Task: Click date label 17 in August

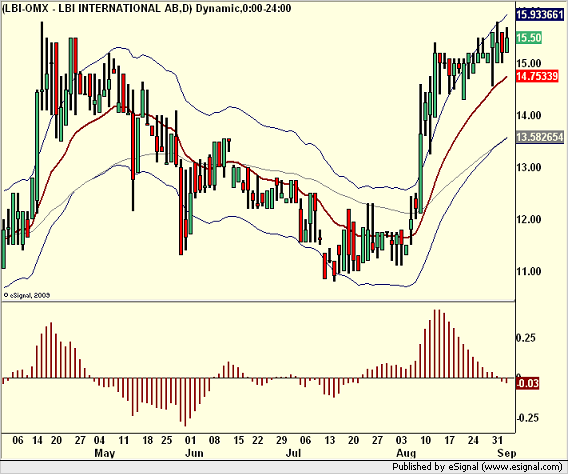Action: point(449,440)
